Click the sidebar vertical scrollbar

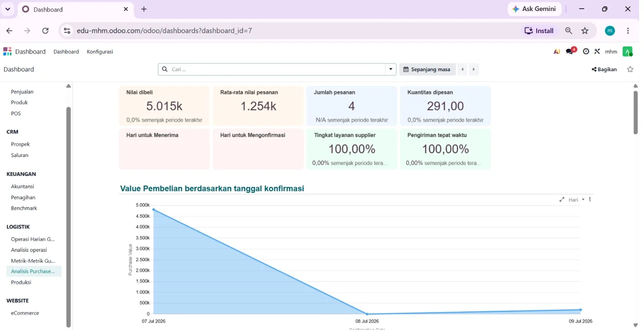[69, 217]
